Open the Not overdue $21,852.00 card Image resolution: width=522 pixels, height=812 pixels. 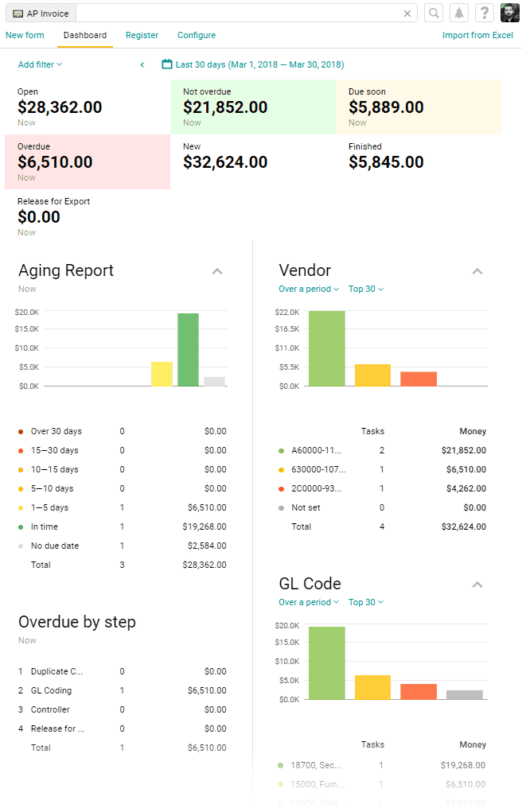tap(253, 107)
